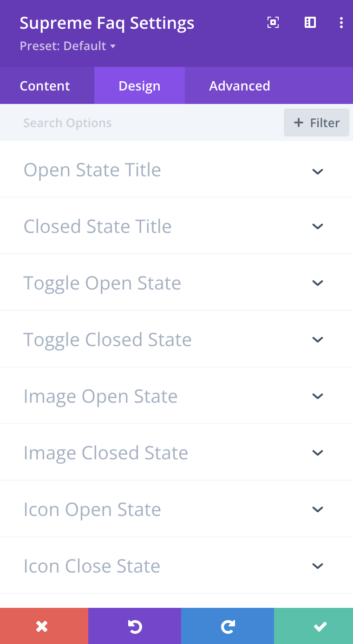Switch to the Content tab
This screenshot has height=644, width=353.
tap(45, 86)
